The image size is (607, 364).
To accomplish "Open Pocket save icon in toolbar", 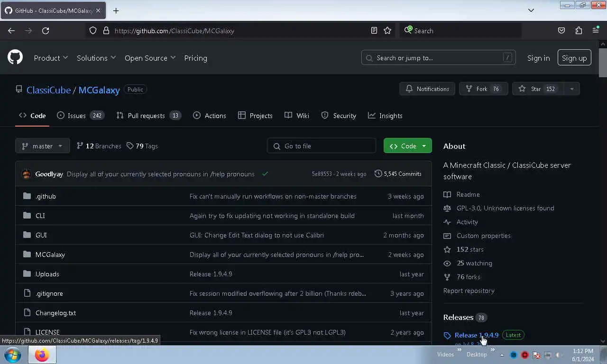I will (x=561, y=30).
